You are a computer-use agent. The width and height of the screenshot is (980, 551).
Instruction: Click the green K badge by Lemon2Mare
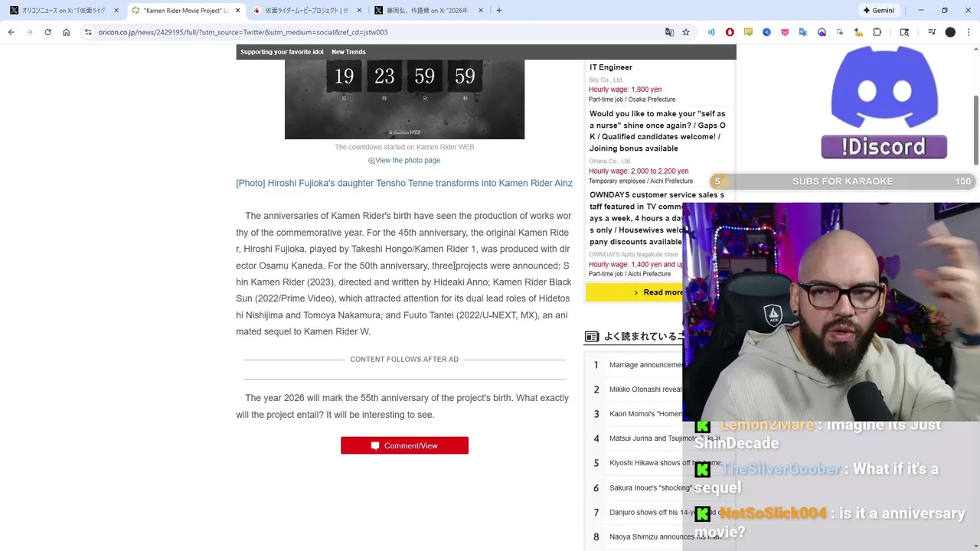(703, 426)
